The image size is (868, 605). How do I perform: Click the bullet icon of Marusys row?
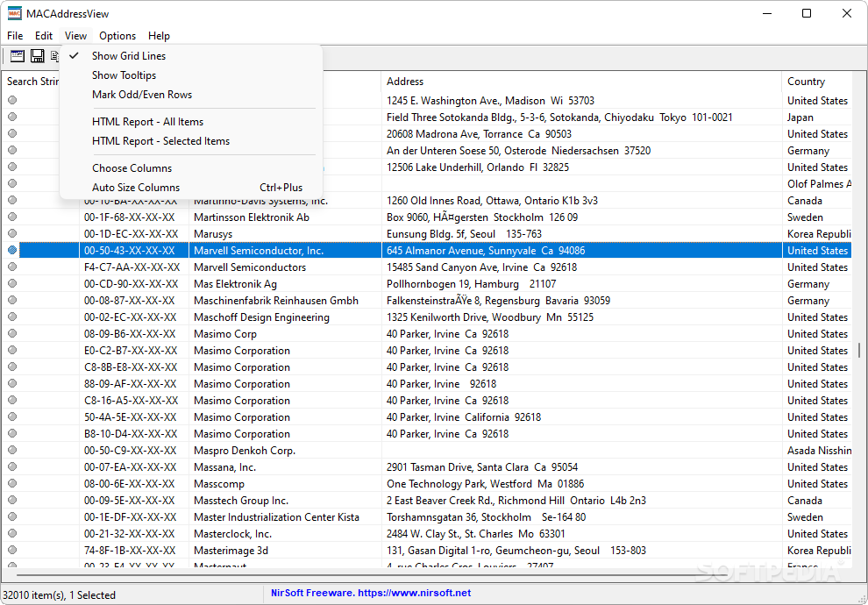tap(12, 233)
